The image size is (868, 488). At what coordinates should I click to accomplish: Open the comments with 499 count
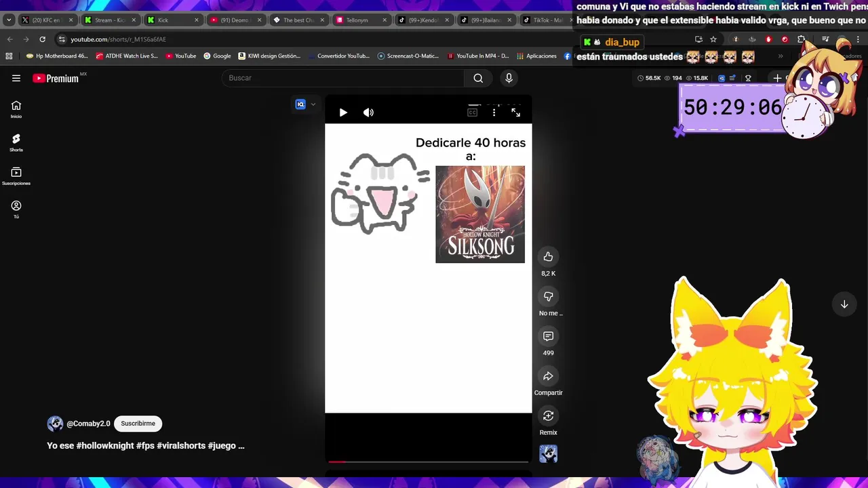548,336
